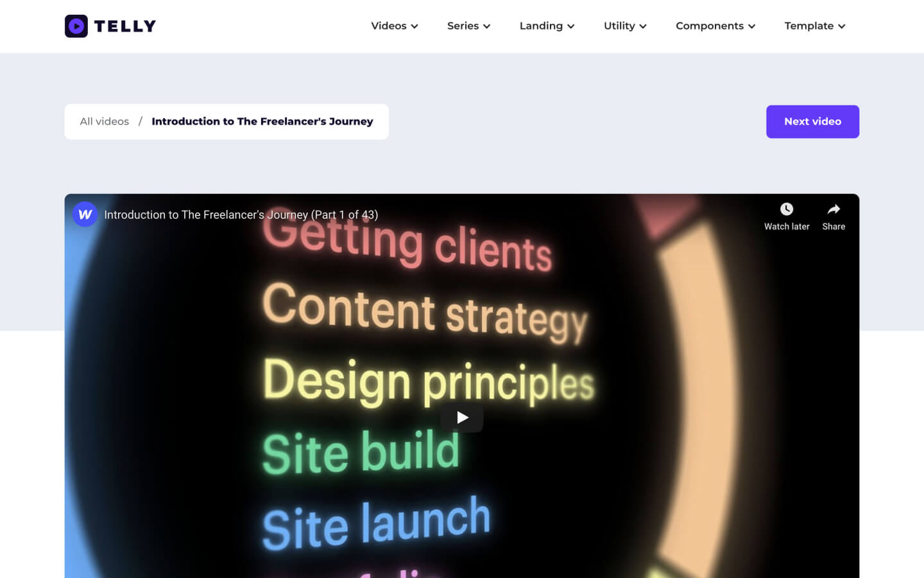This screenshot has height=578, width=924.
Task: Click the Watch later clock icon
Action: 787,209
